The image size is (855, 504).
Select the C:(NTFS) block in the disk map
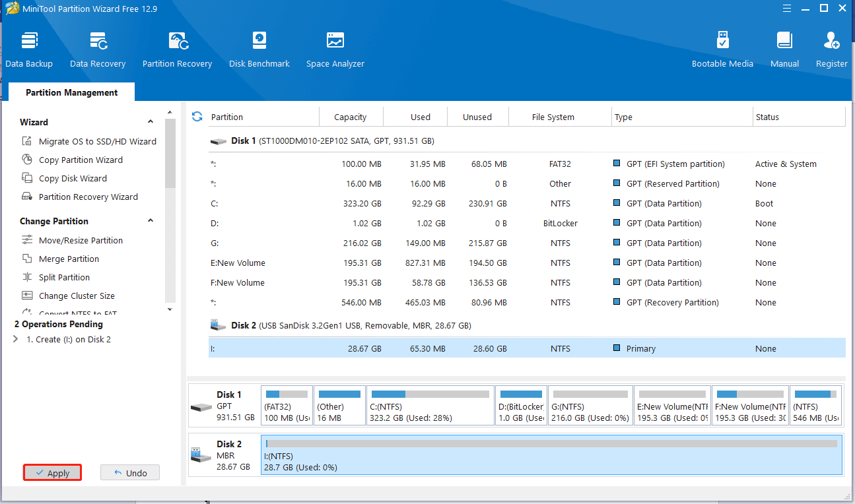[x=430, y=405]
